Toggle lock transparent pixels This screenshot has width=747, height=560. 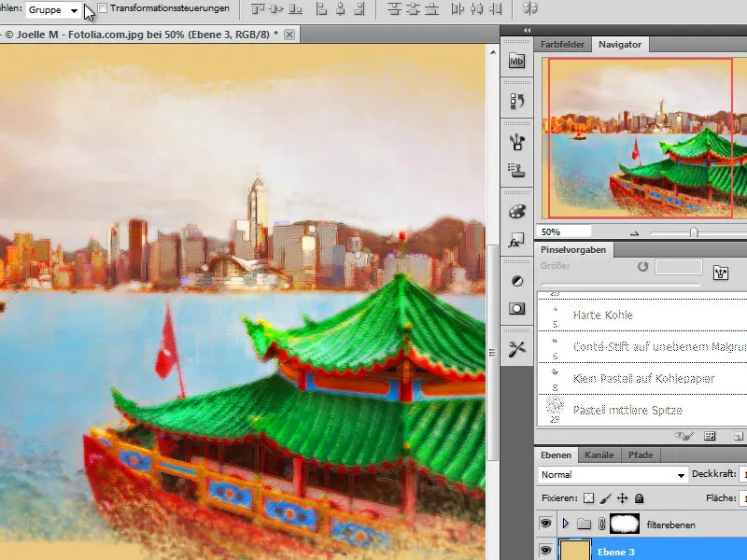589,498
